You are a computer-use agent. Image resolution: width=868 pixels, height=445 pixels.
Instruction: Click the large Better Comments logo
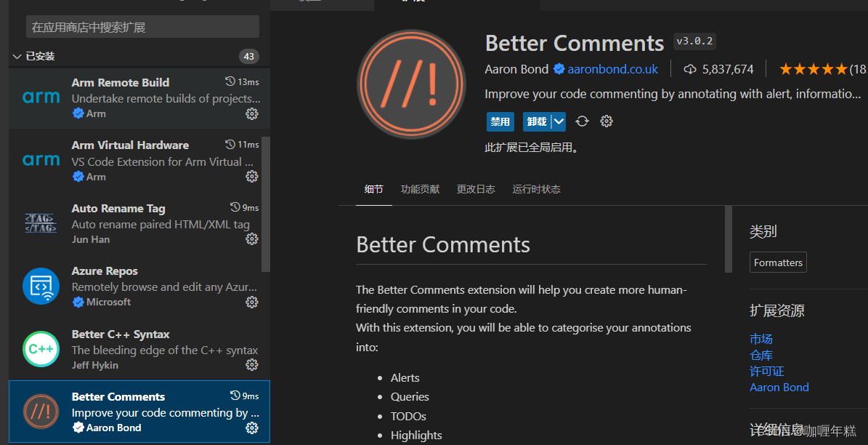411,84
